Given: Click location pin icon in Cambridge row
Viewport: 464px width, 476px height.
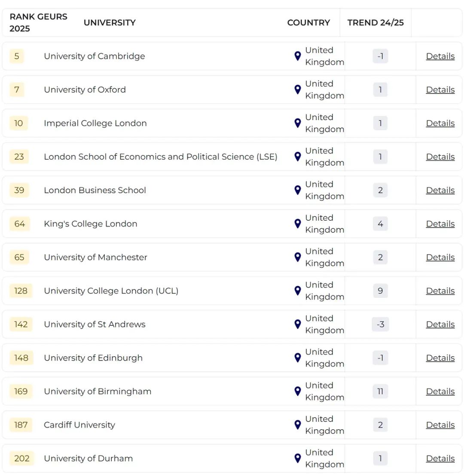Looking at the screenshot, I should tap(297, 56).
